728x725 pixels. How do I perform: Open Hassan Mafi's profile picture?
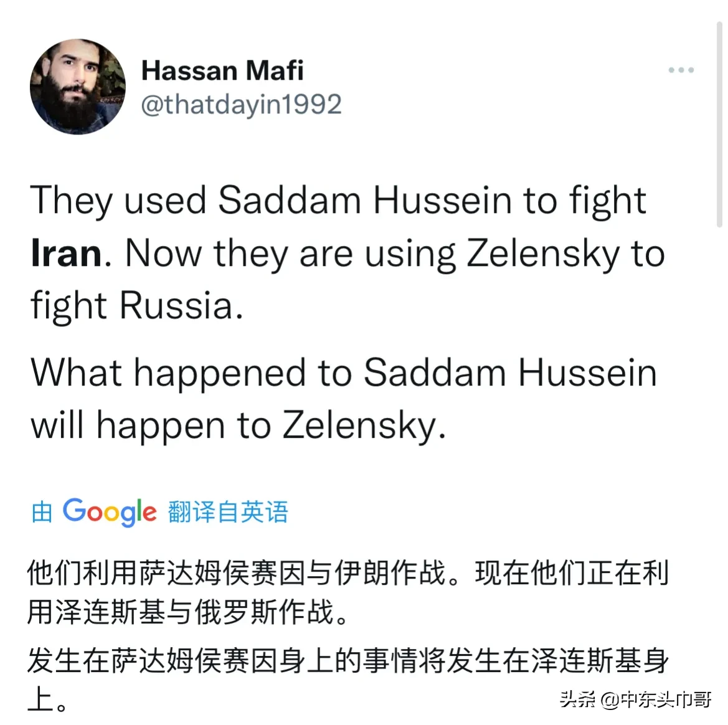[x=78, y=87]
